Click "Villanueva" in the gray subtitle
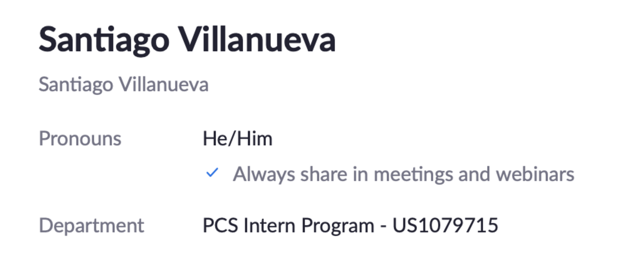 coord(164,84)
